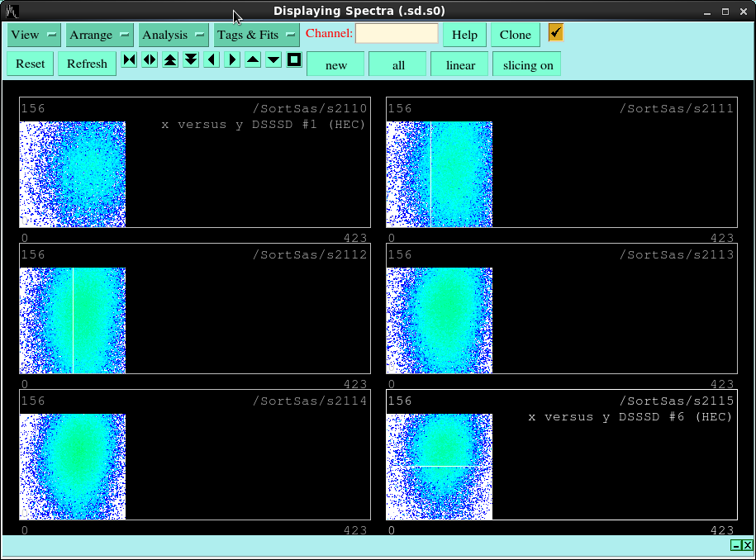The height and width of the screenshot is (560, 756).
Task: Click the '/SortSas/s2115' label
Action: [677, 401]
